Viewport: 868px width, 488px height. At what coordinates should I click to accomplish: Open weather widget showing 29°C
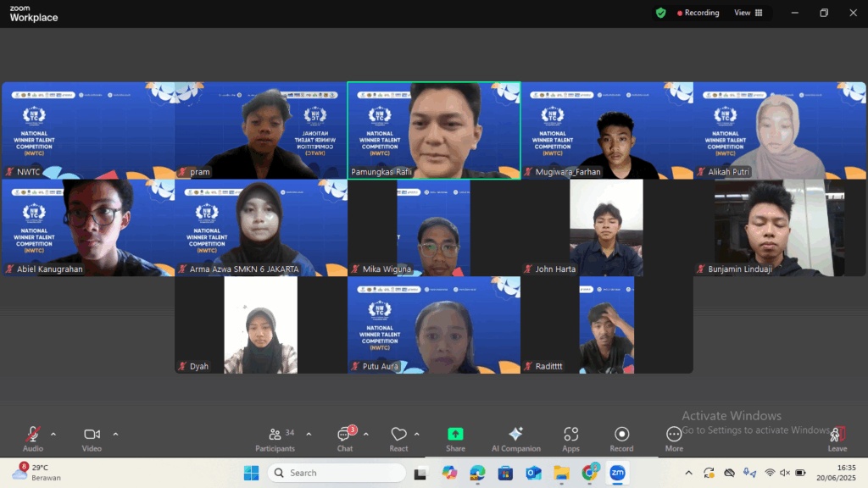(x=37, y=473)
